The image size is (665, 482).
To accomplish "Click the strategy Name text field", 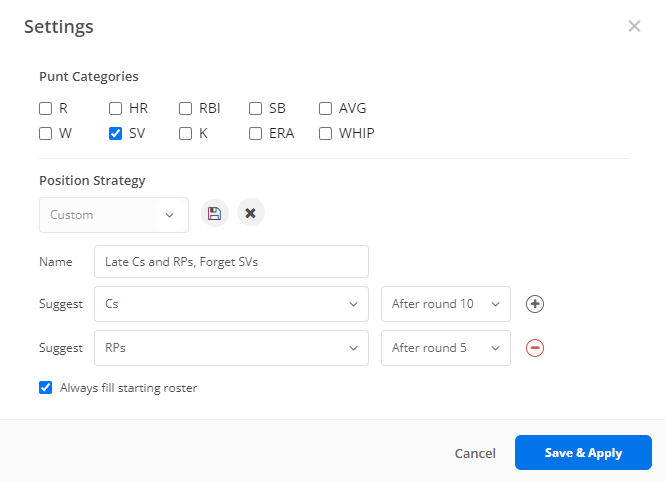I will (231, 262).
